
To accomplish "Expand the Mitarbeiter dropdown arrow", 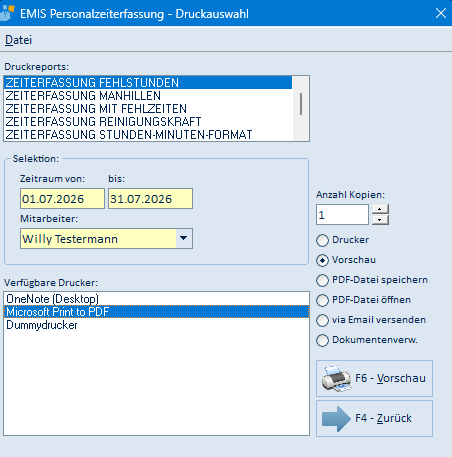I will click(x=184, y=238).
